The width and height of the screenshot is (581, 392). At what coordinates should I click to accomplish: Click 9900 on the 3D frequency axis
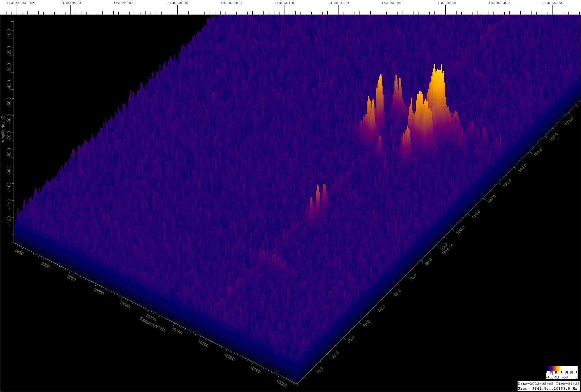click(45, 265)
